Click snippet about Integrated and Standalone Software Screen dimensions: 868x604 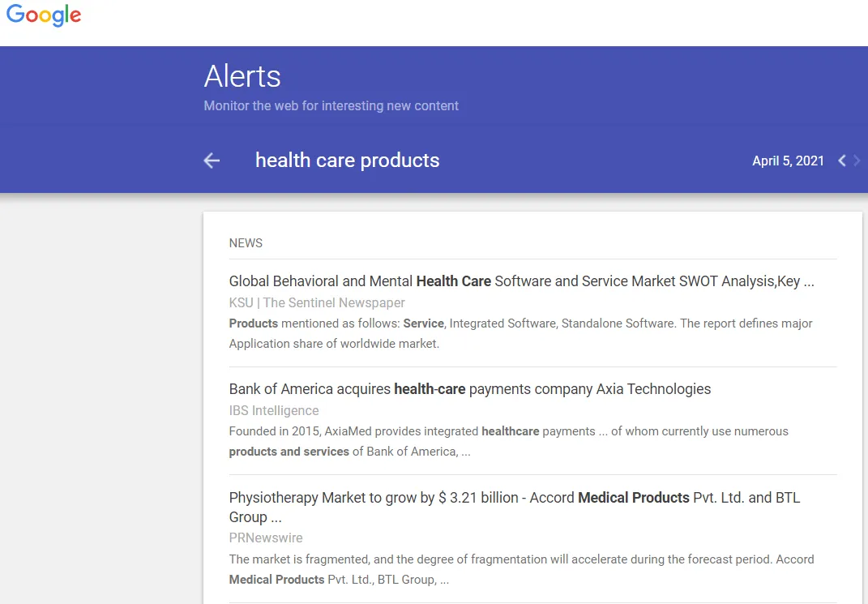pyautogui.click(x=520, y=333)
